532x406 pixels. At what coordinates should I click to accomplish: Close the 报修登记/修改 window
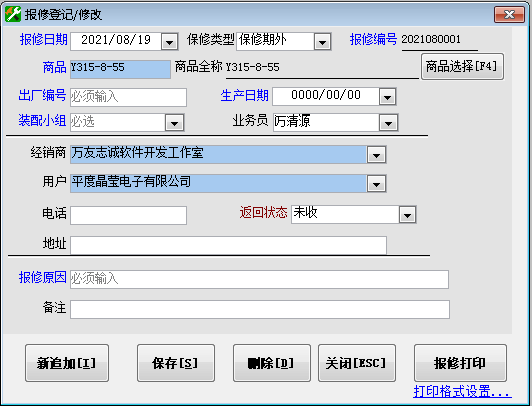point(509,15)
